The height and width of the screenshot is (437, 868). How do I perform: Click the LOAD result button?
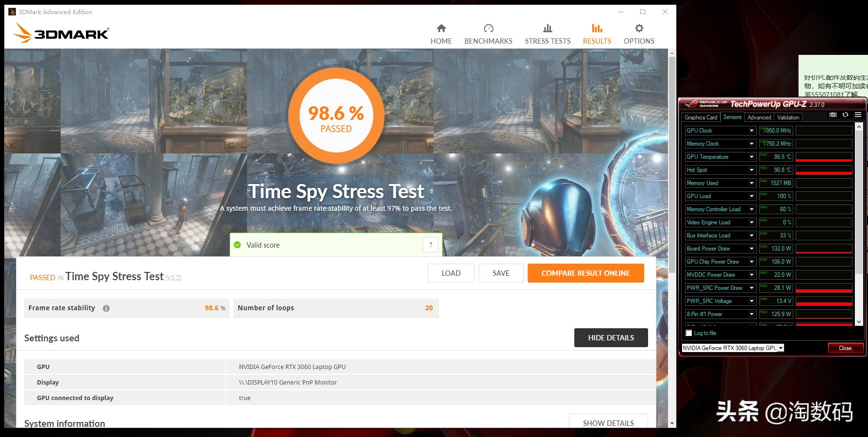451,273
